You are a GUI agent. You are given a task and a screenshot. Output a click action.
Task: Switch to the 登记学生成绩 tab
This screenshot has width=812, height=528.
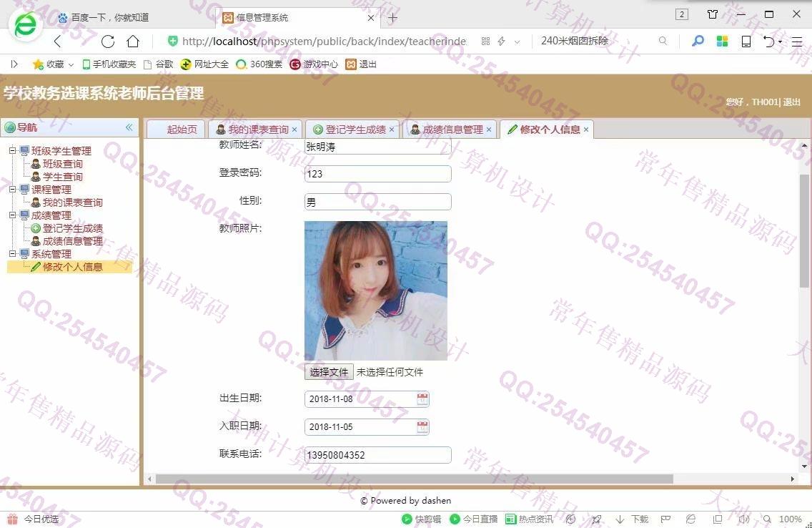point(351,129)
